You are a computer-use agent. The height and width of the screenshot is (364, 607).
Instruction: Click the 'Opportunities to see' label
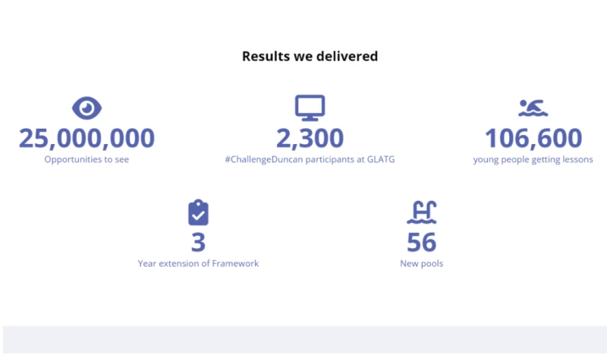point(86,160)
